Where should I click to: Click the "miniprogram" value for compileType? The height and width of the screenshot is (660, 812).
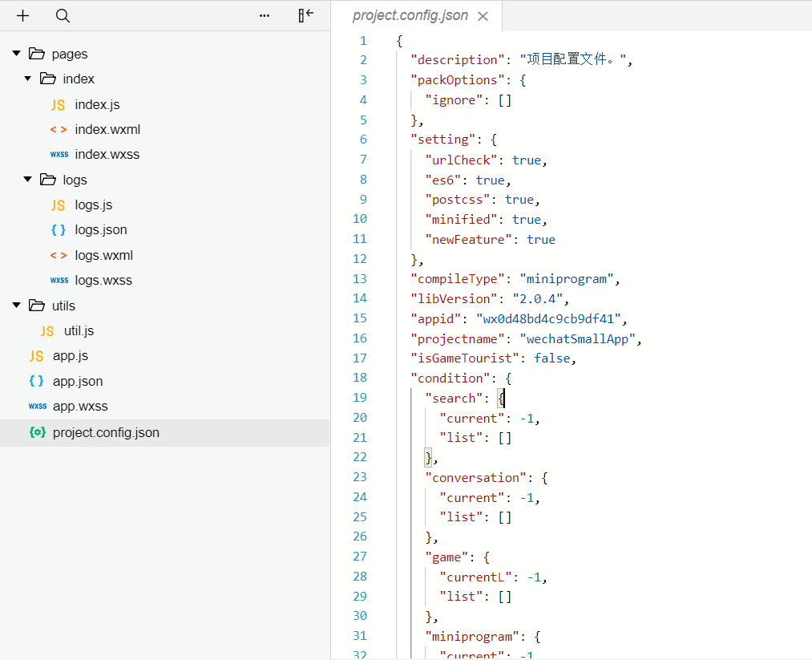click(x=566, y=279)
